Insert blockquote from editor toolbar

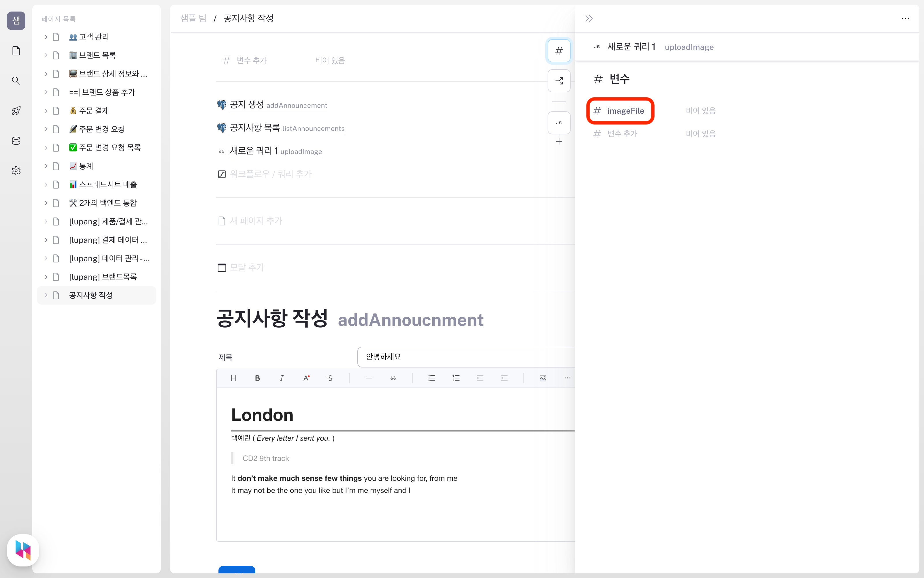pyautogui.click(x=393, y=378)
